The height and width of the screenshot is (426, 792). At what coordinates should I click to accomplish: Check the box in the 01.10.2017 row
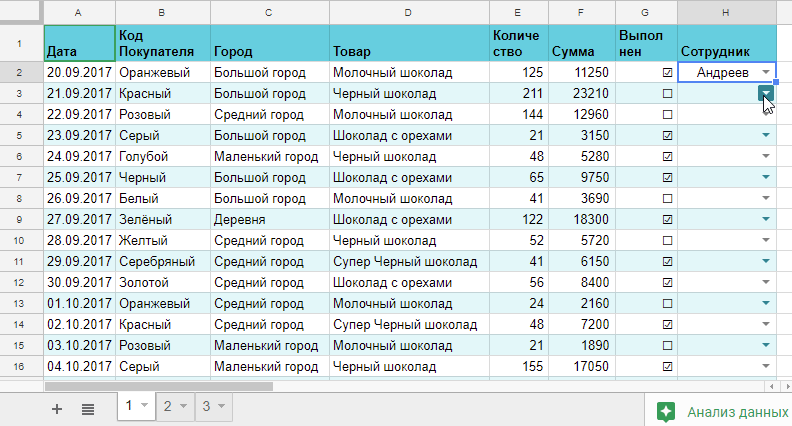[x=667, y=304]
